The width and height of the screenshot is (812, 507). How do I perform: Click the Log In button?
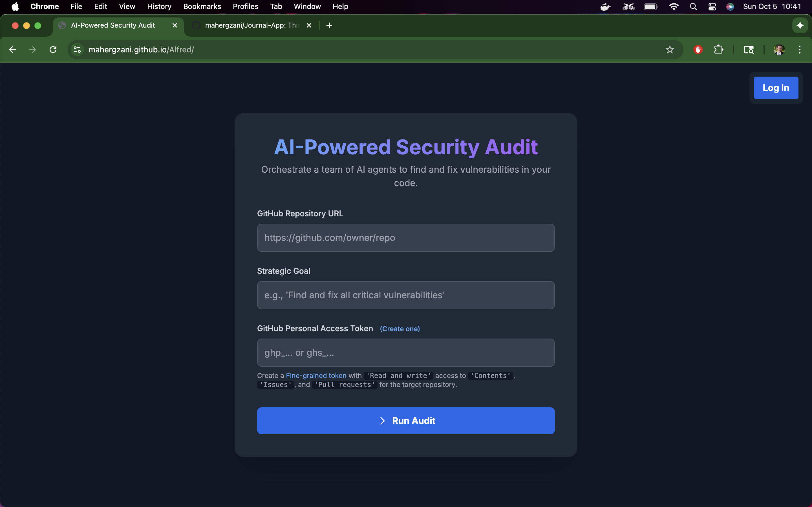776,88
